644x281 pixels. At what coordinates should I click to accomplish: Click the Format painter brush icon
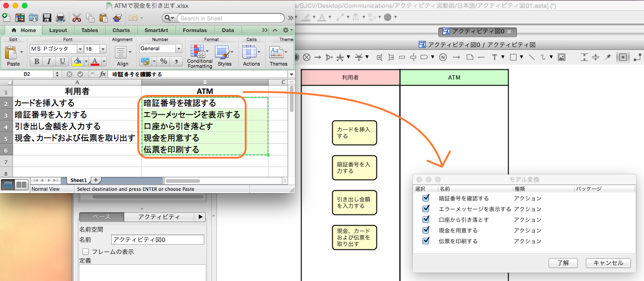(x=117, y=18)
